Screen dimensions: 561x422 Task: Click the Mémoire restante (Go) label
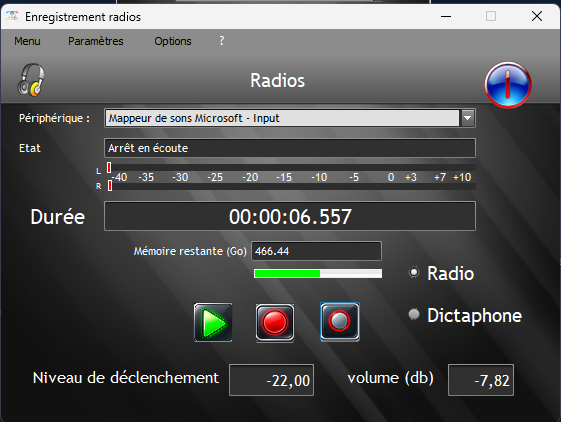[190, 251]
